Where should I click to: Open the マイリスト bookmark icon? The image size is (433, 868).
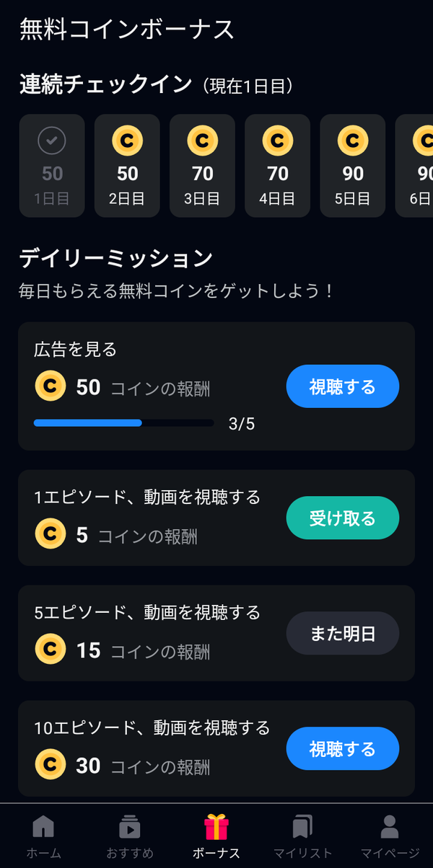pos(302,826)
